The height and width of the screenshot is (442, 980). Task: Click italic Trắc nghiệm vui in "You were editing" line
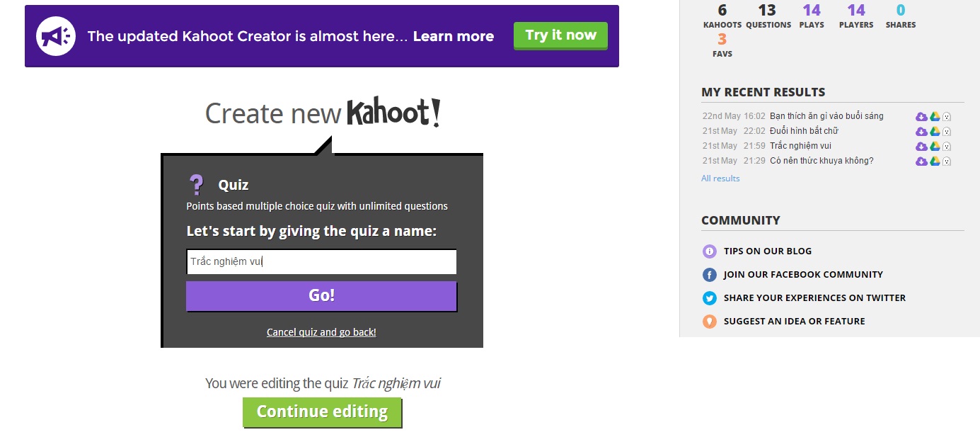coord(396,384)
